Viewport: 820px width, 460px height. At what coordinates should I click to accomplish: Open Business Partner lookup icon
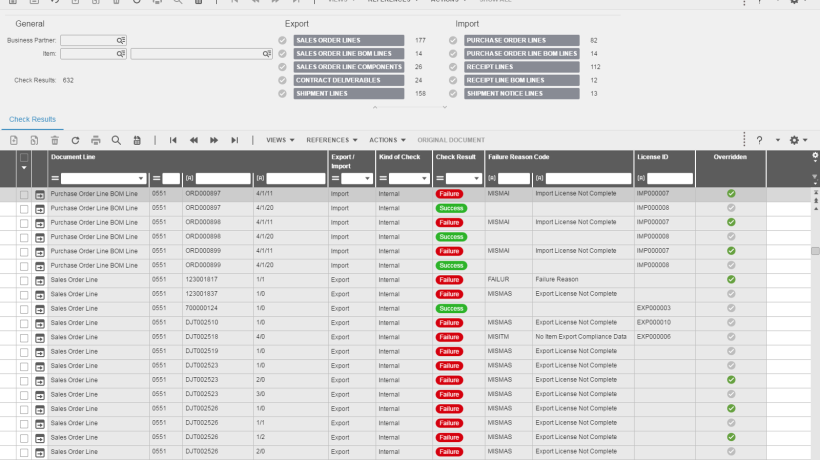121,40
